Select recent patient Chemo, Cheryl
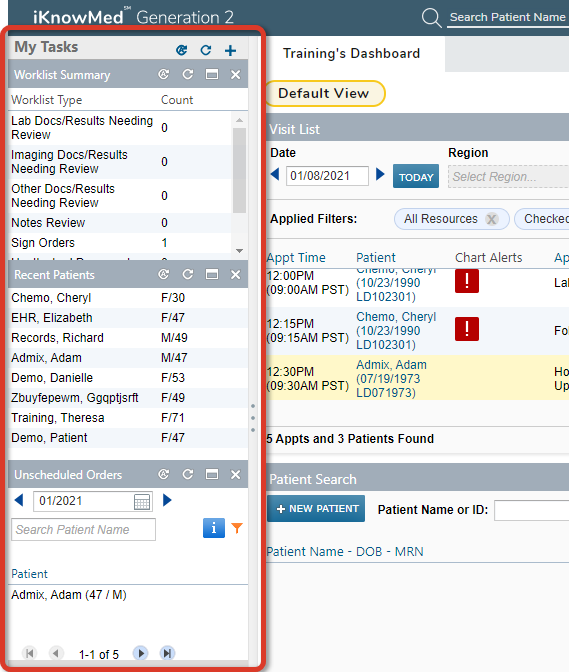Screen dimensions: 569x672 pos(128,298)
